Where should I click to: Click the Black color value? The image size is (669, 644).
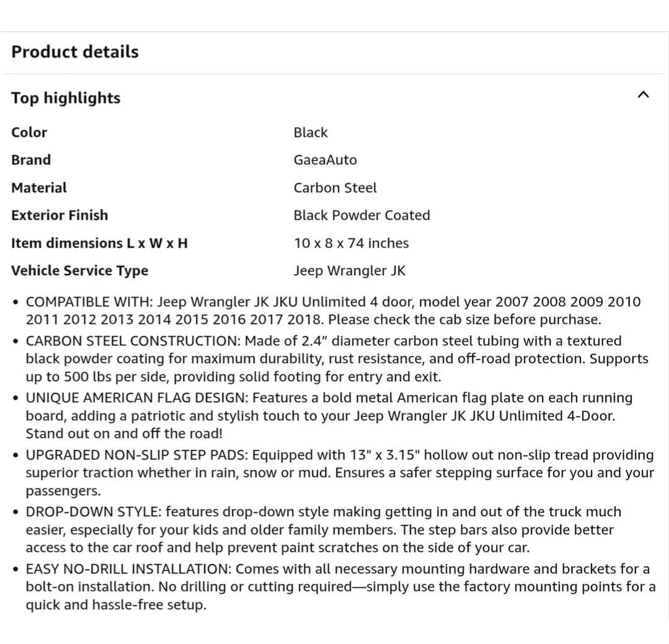[311, 133]
